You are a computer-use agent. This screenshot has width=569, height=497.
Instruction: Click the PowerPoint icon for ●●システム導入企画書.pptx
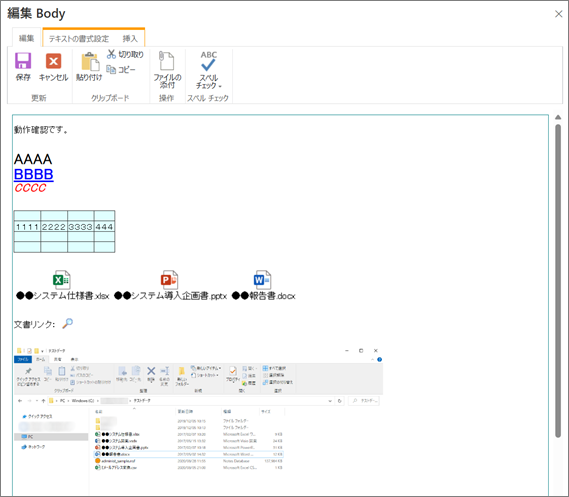[x=169, y=279]
